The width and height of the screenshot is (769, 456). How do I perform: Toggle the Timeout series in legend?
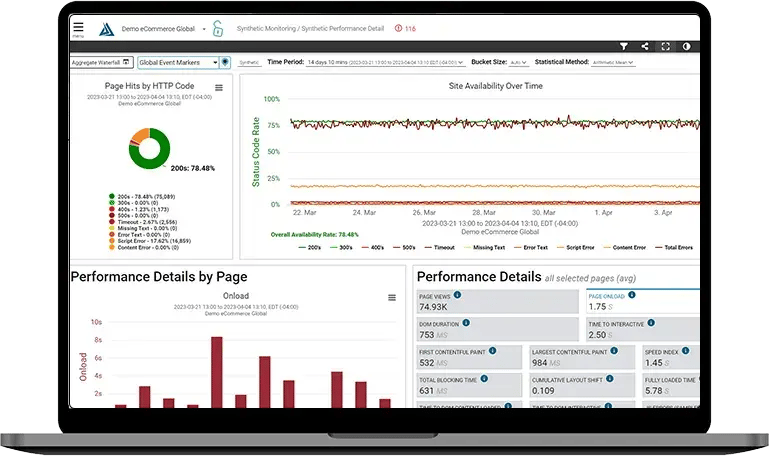point(439,248)
